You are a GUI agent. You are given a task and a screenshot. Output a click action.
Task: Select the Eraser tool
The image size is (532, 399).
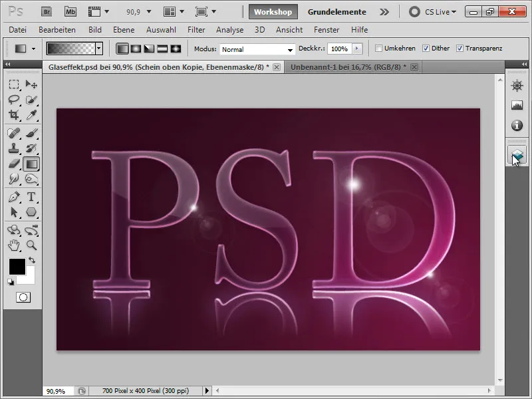[x=14, y=164]
